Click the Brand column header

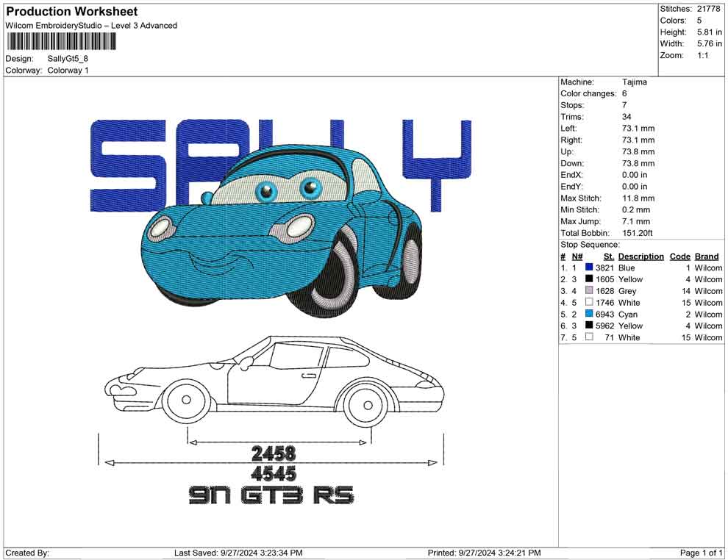click(706, 256)
